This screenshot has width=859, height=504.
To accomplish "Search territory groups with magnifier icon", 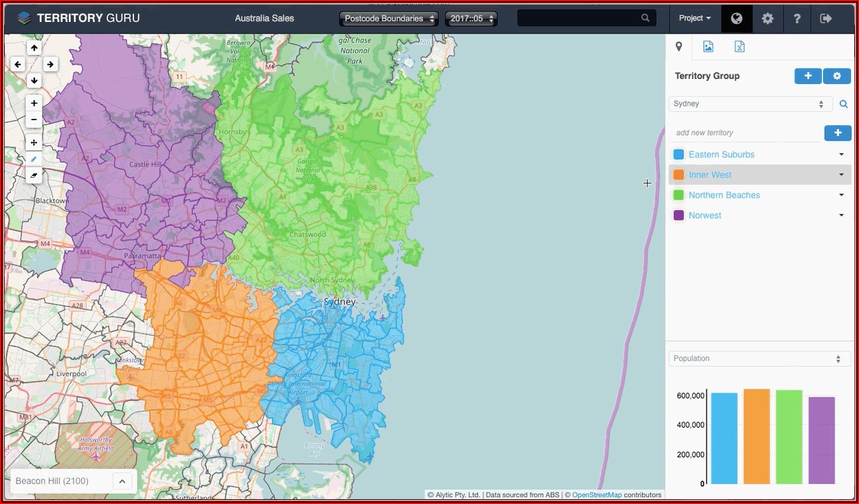I will [844, 104].
